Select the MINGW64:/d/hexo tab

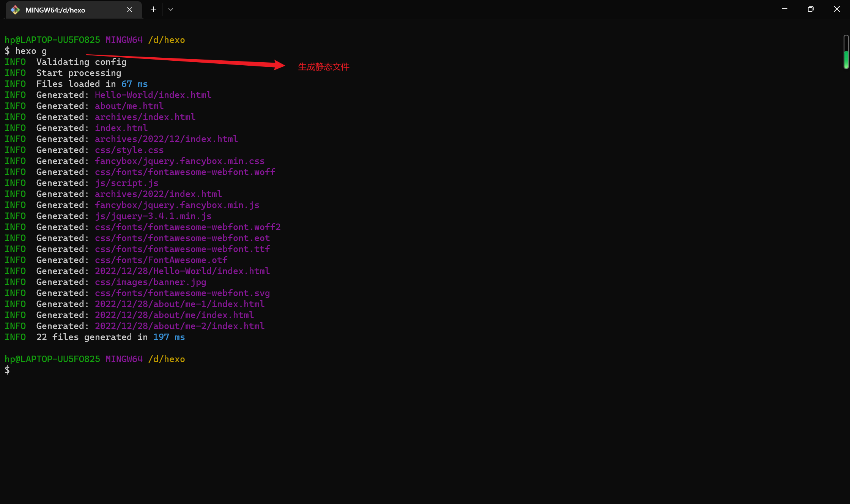tap(74, 10)
